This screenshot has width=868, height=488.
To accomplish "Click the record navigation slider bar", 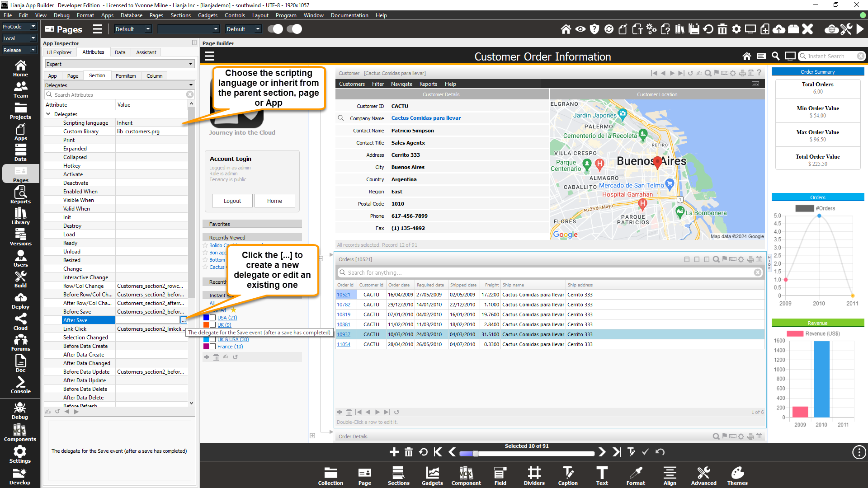I will (527, 453).
